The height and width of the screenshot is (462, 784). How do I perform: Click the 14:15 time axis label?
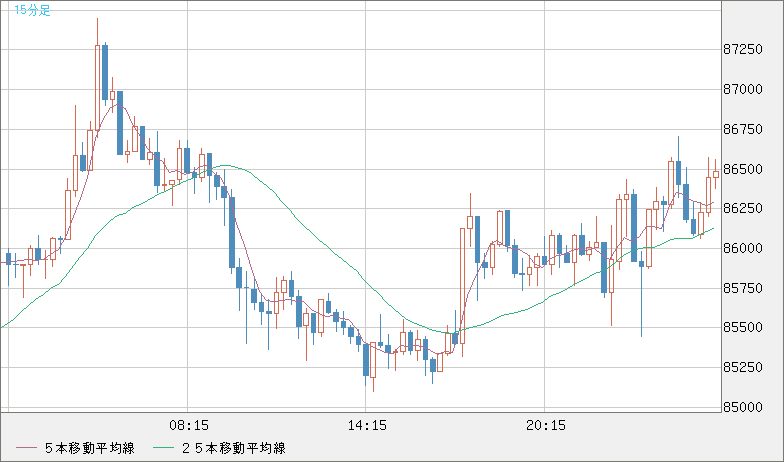367,426
